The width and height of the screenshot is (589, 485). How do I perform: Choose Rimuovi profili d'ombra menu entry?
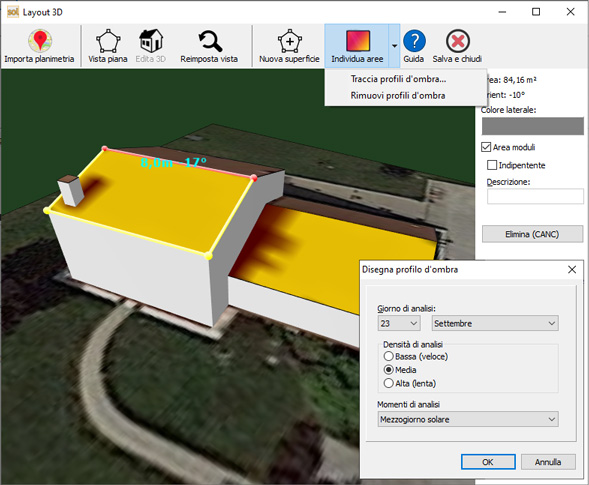point(398,95)
